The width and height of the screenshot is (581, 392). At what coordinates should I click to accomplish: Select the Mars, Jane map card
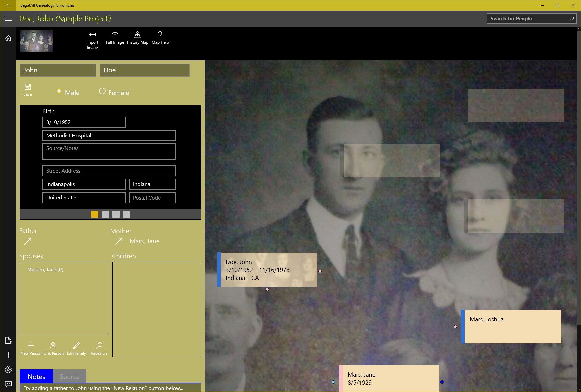(x=389, y=378)
